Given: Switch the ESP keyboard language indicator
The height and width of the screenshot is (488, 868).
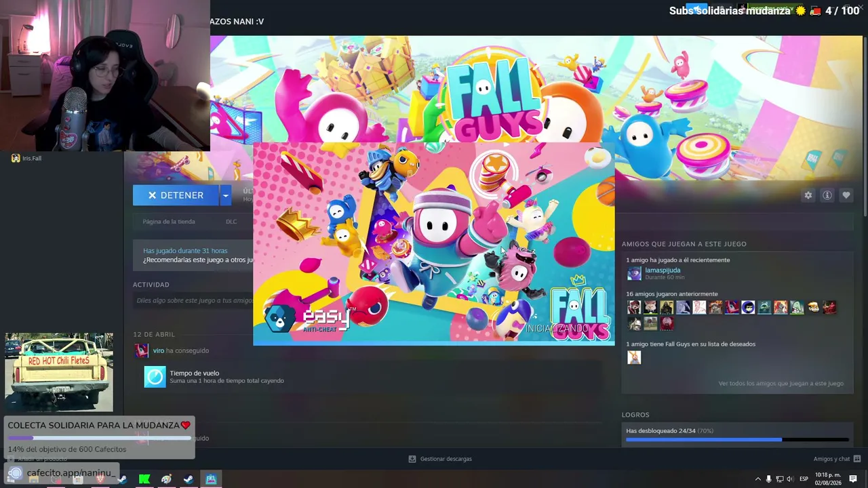Looking at the screenshot, I should pyautogui.click(x=804, y=479).
